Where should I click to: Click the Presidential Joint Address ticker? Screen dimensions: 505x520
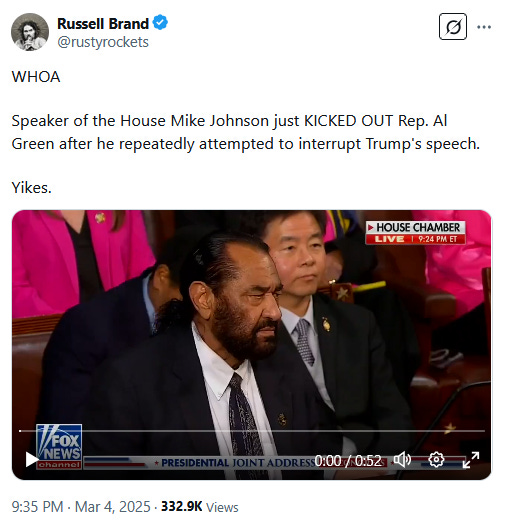pyautogui.click(x=237, y=463)
